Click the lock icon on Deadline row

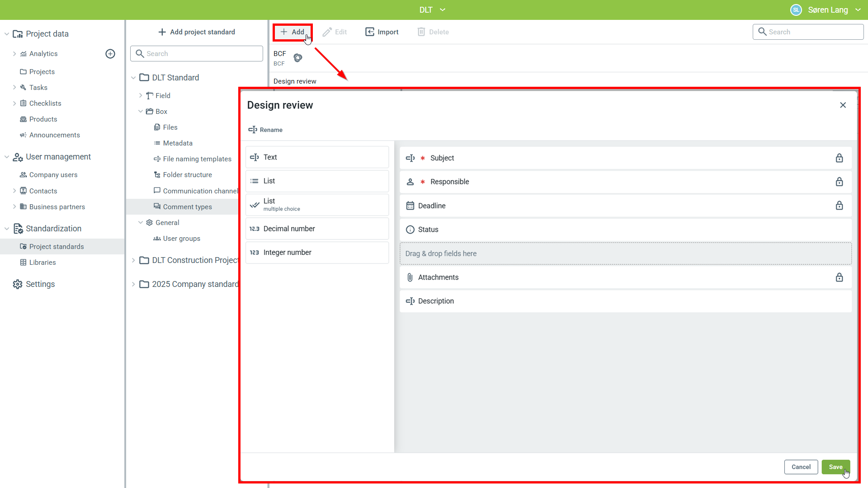point(839,206)
